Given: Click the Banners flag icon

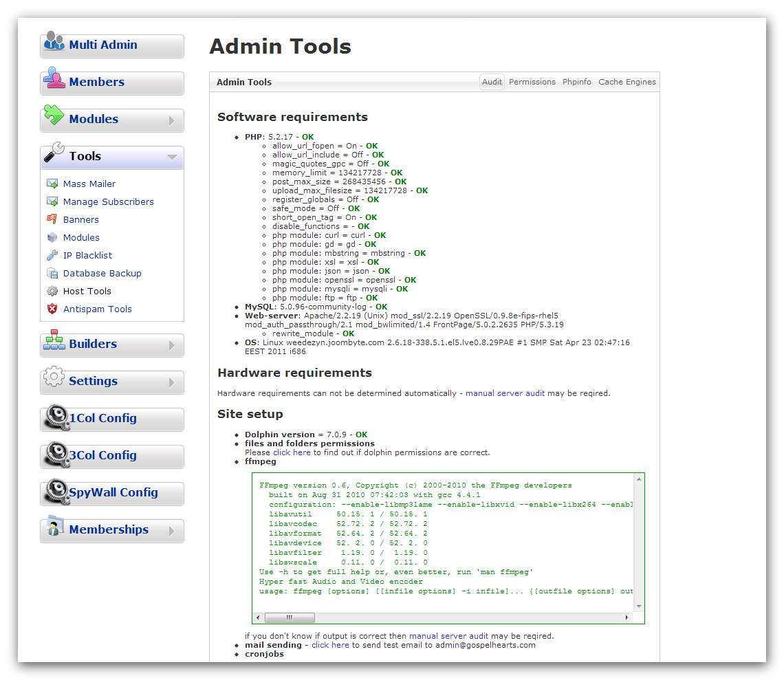Looking at the screenshot, I should (52, 219).
